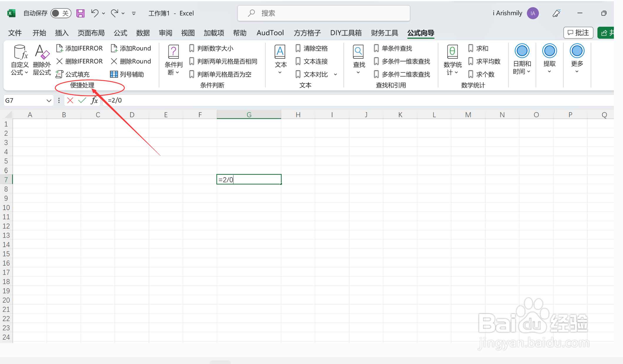The image size is (623, 364).
Task: Click the pen sparkle icon in the title bar
Action: pos(556,13)
